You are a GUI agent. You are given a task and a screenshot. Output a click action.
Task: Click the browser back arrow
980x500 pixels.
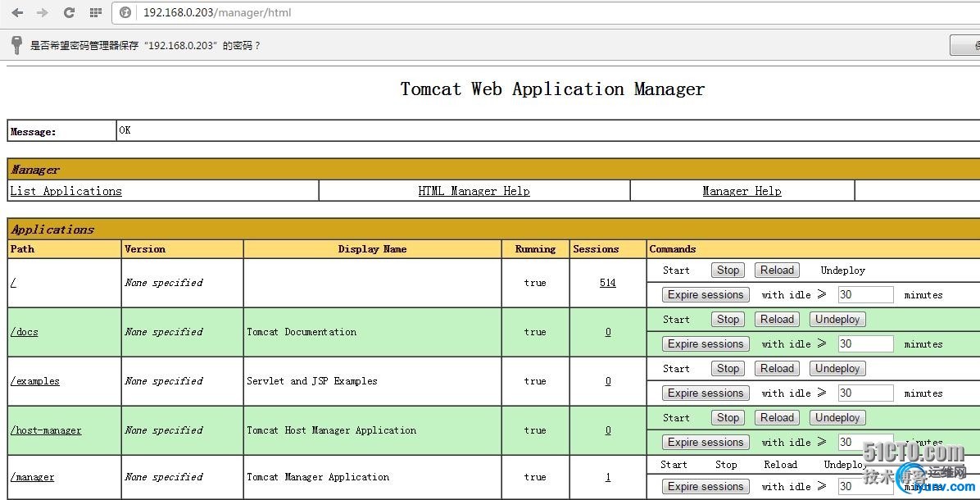[17, 13]
